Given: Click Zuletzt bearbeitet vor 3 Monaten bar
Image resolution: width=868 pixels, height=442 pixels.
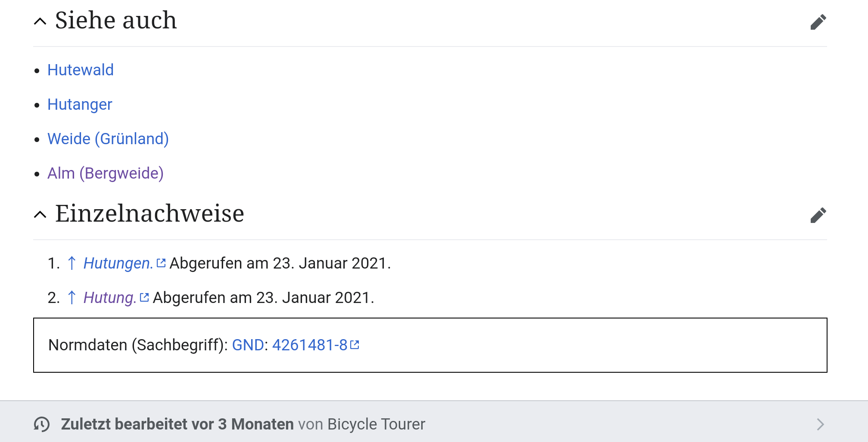Looking at the screenshot, I should tap(177, 424).
